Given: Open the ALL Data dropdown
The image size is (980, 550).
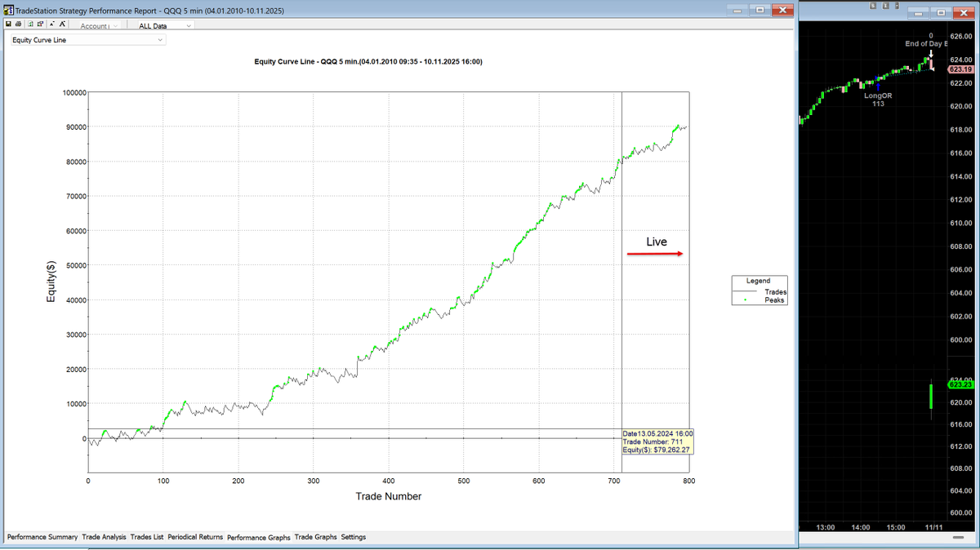Looking at the screenshot, I should click(x=166, y=25).
